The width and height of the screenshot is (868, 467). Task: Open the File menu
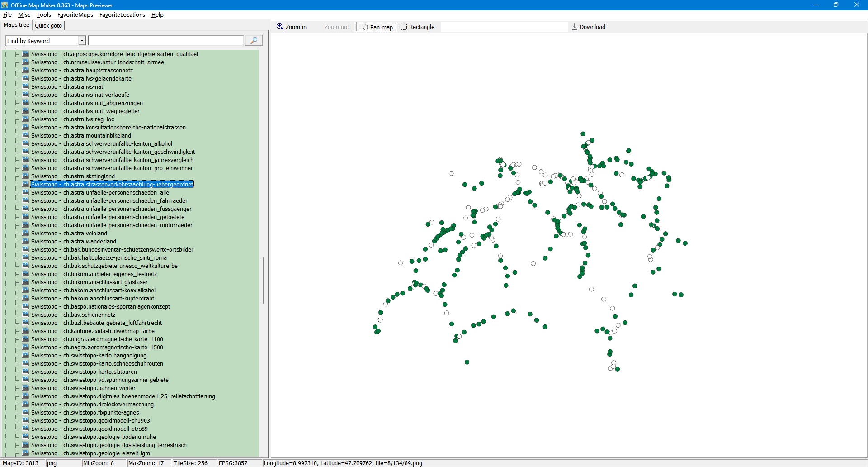7,15
